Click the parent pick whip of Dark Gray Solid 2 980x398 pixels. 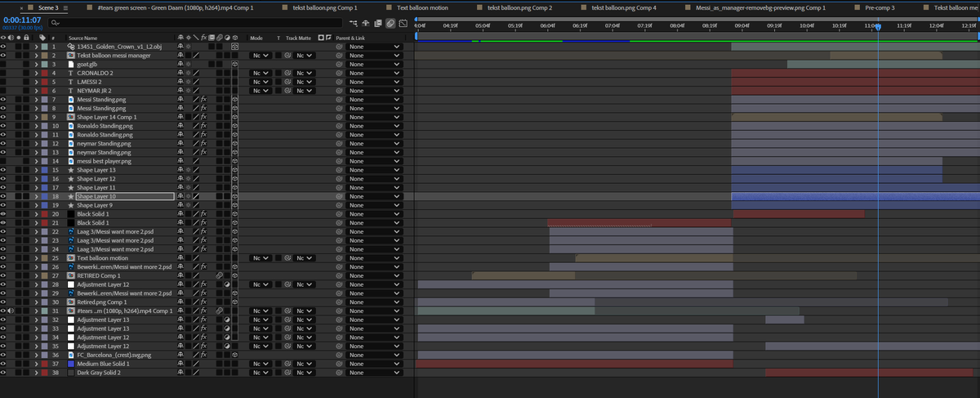[x=339, y=373]
